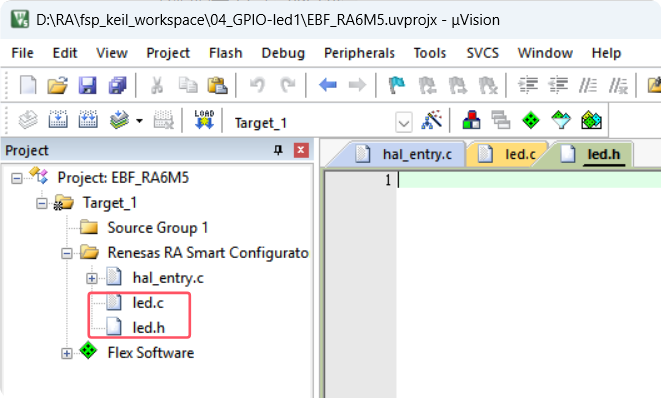Click the Build target icon
661x398 pixels.
point(58,120)
